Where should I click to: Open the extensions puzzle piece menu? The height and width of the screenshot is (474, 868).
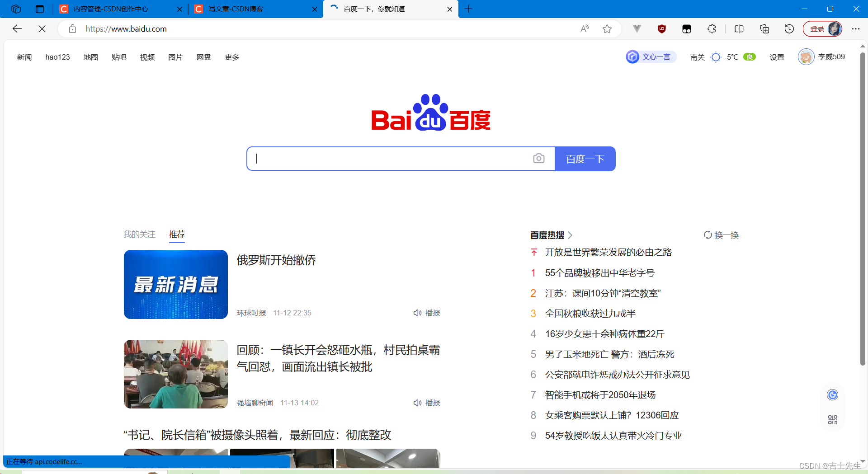[x=712, y=29]
